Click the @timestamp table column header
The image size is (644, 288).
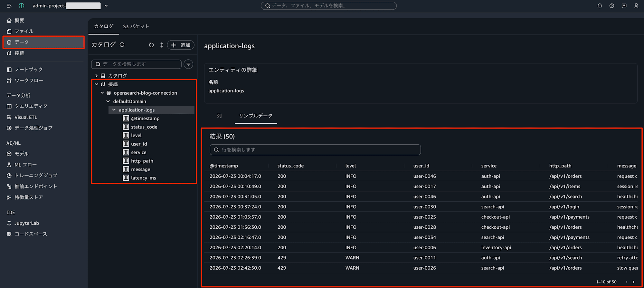(223, 166)
